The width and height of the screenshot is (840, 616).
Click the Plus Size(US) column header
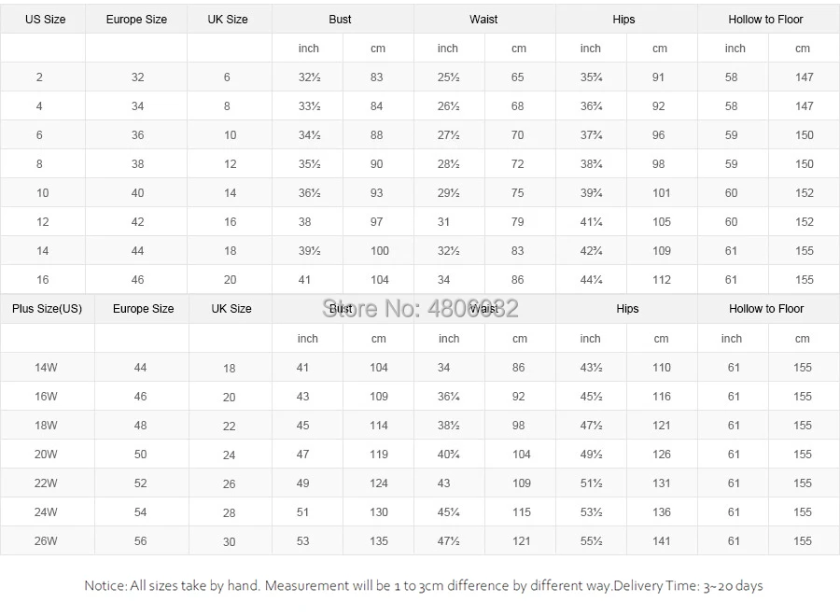pos(47,309)
